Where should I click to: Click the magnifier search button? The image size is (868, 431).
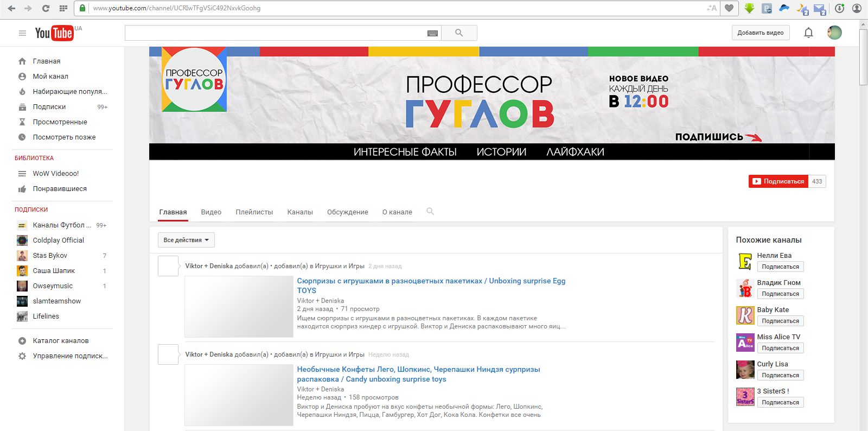point(459,33)
